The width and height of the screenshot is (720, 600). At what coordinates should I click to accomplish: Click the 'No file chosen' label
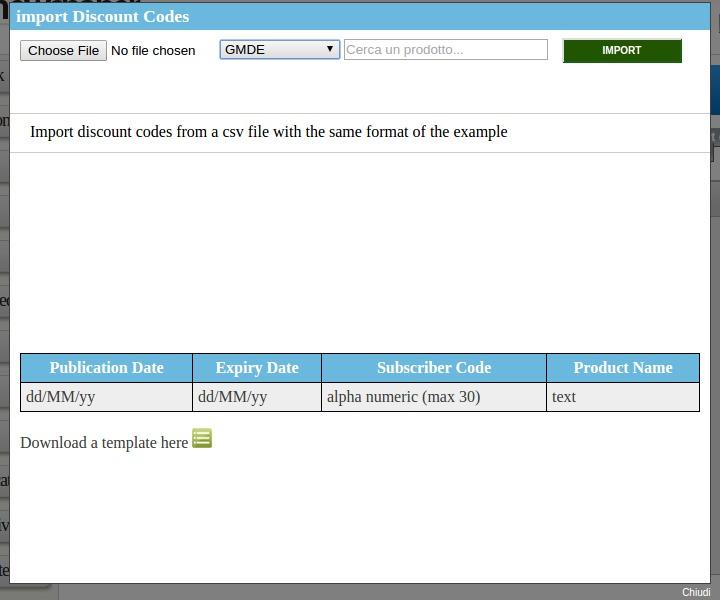[x=153, y=50]
